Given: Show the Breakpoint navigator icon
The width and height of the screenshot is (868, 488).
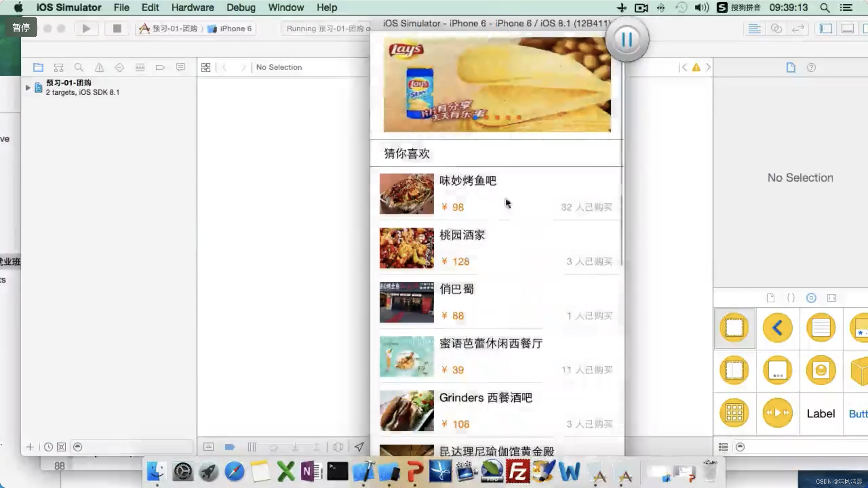Looking at the screenshot, I should [x=160, y=67].
